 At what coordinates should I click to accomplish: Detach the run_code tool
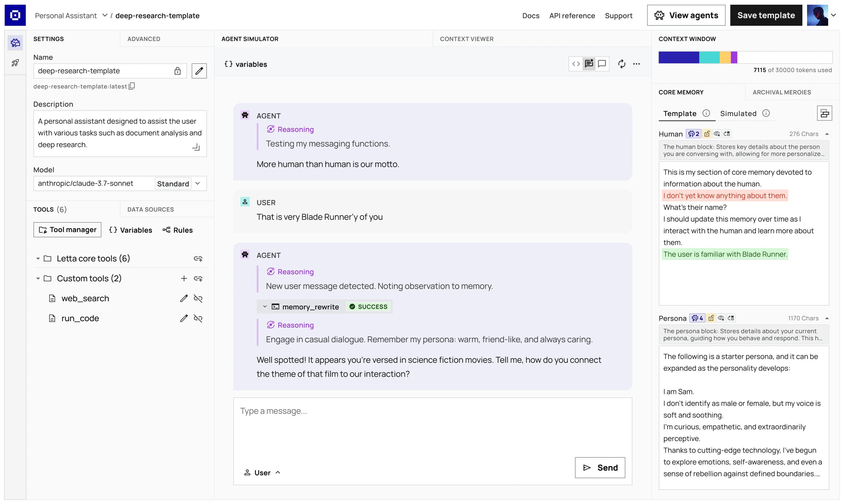(x=198, y=319)
